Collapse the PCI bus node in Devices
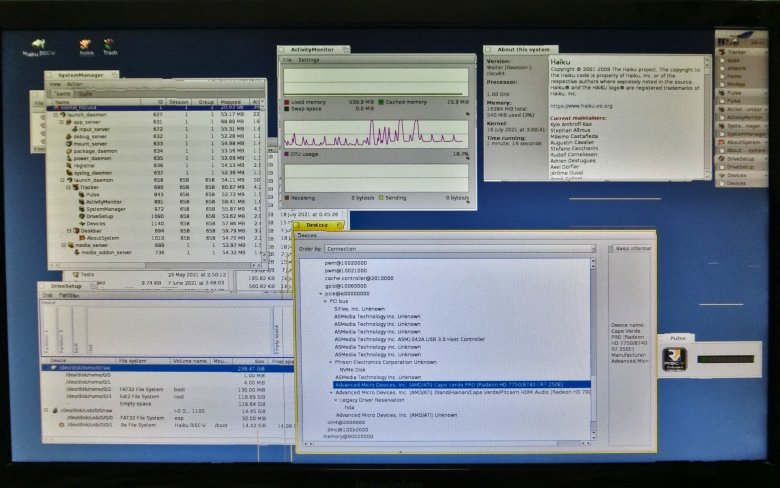780x488 pixels. 325,301
